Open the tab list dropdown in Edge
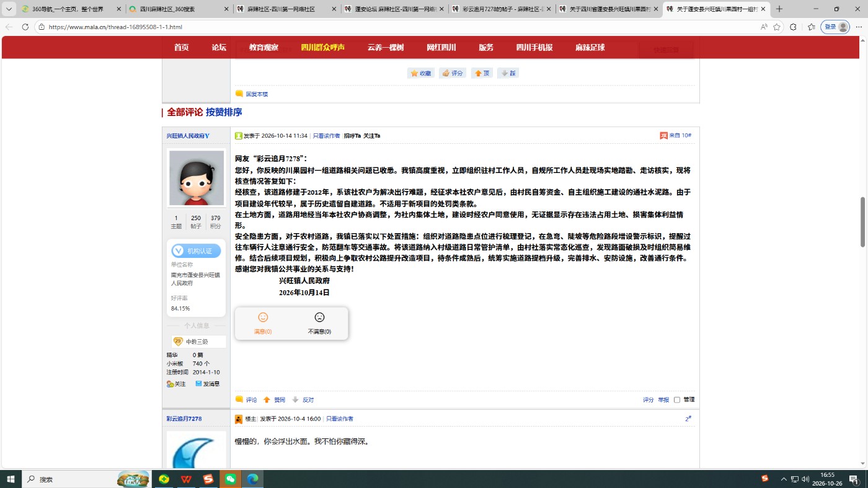Screen dimensions: 868x488 (x=9, y=9)
